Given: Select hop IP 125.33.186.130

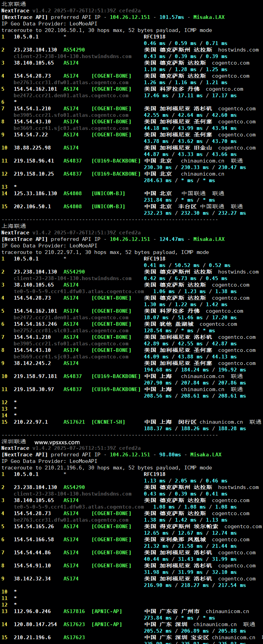Looking at the screenshot, I should pyautogui.click(x=35, y=193).
